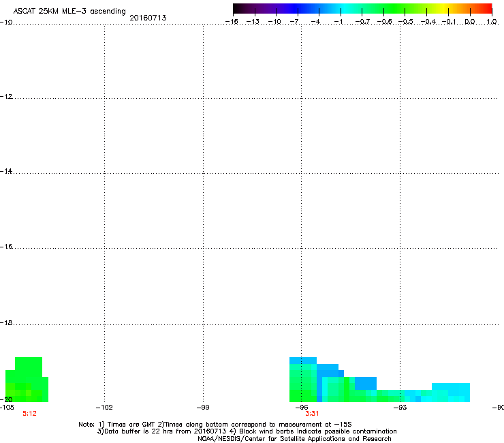This screenshot has width=504, height=443.
Task: Click the longitude axis label -93
Action: pos(400,408)
